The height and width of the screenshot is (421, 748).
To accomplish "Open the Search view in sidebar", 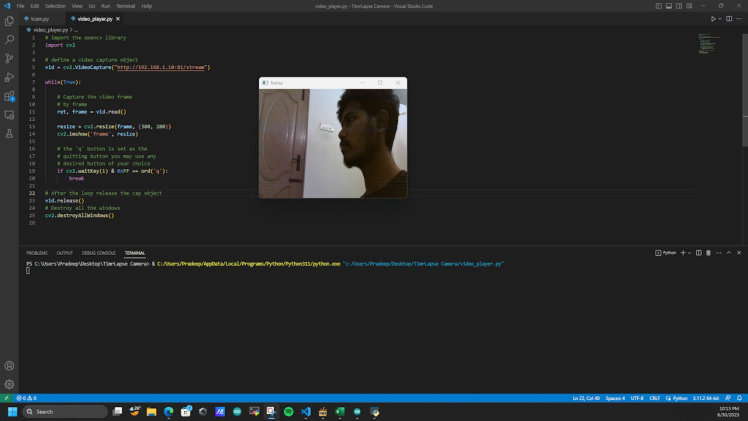I will click(9, 40).
